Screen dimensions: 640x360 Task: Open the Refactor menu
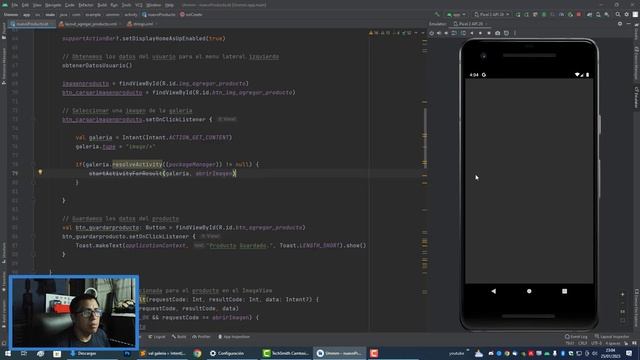86,5
